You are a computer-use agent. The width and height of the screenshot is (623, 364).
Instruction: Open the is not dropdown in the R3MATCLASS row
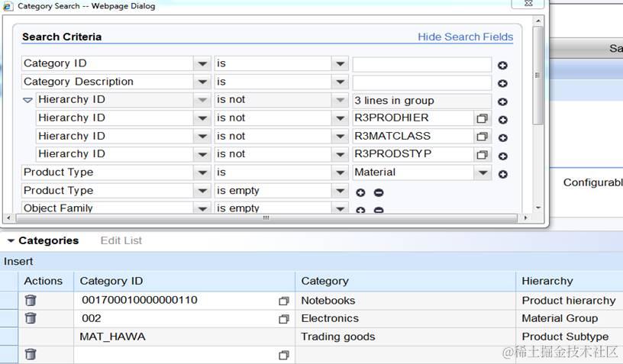tap(340, 136)
